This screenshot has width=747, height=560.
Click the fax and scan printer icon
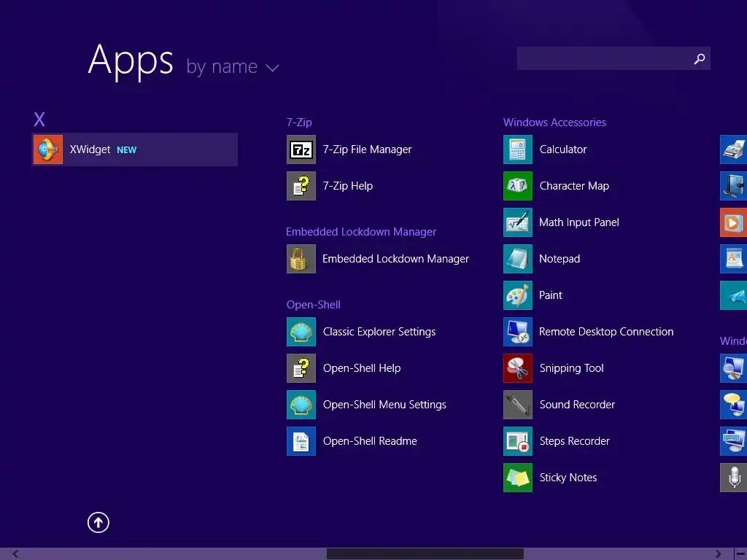(733, 149)
